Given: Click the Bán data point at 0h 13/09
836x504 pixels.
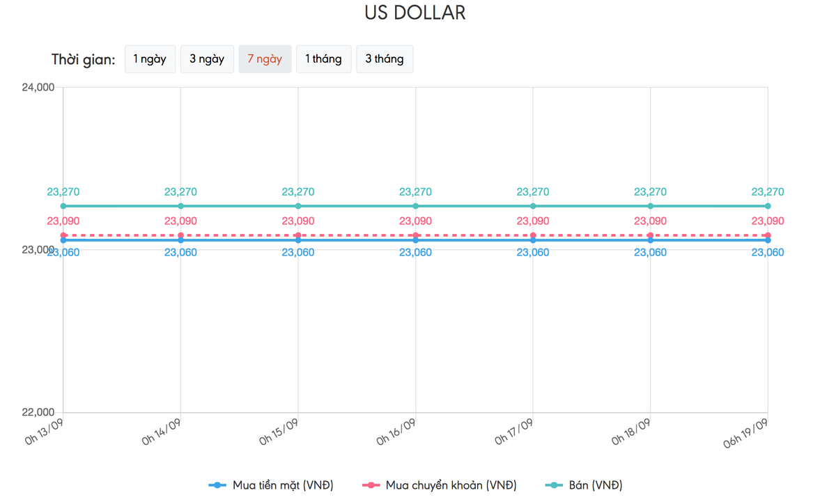Looking at the screenshot, I should [x=63, y=206].
